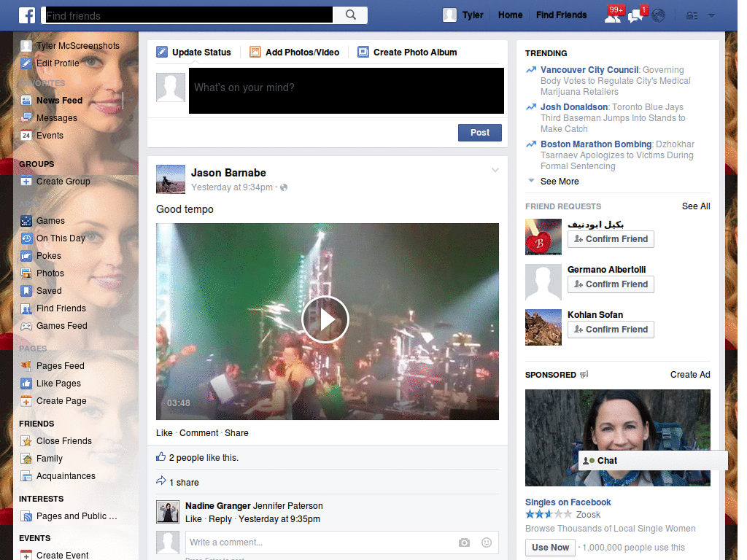The height and width of the screenshot is (560, 747).
Task: Go to Home in top bar
Action: click(510, 15)
